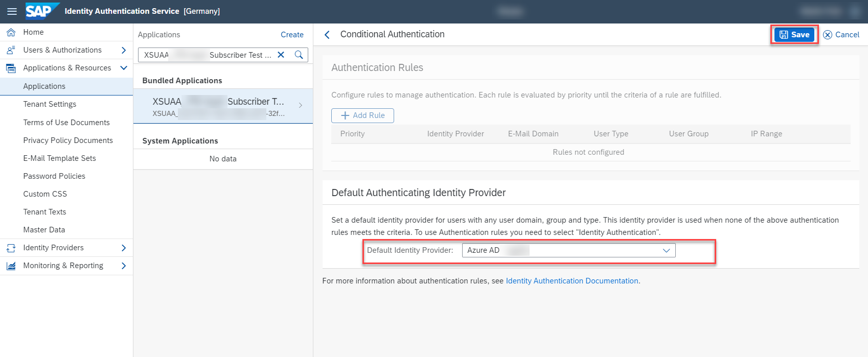Cancel the conditional authentication changes
Image resolution: width=868 pixels, height=357 pixels.
pos(841,35)
